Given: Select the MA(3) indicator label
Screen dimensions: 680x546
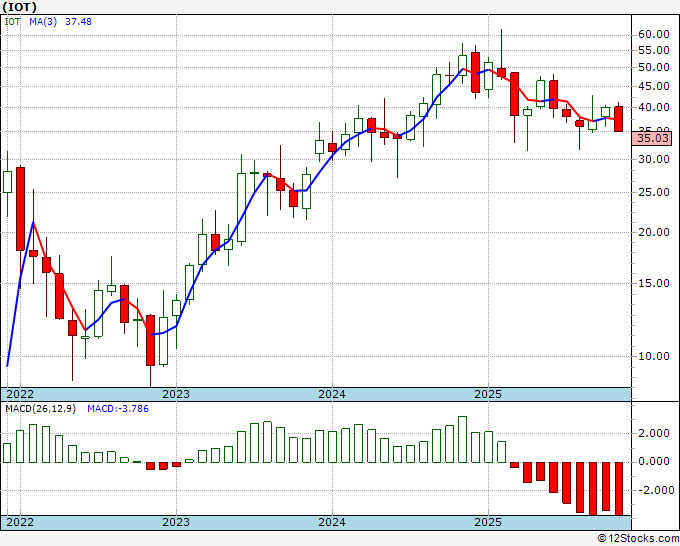Looking at the screenshot, I should click(43, 21).
